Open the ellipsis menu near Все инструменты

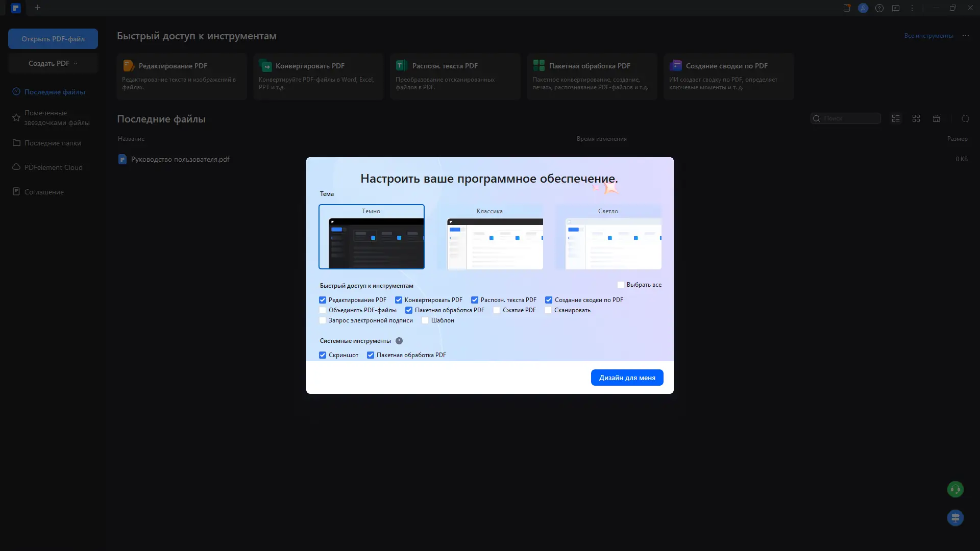point(966,35)
